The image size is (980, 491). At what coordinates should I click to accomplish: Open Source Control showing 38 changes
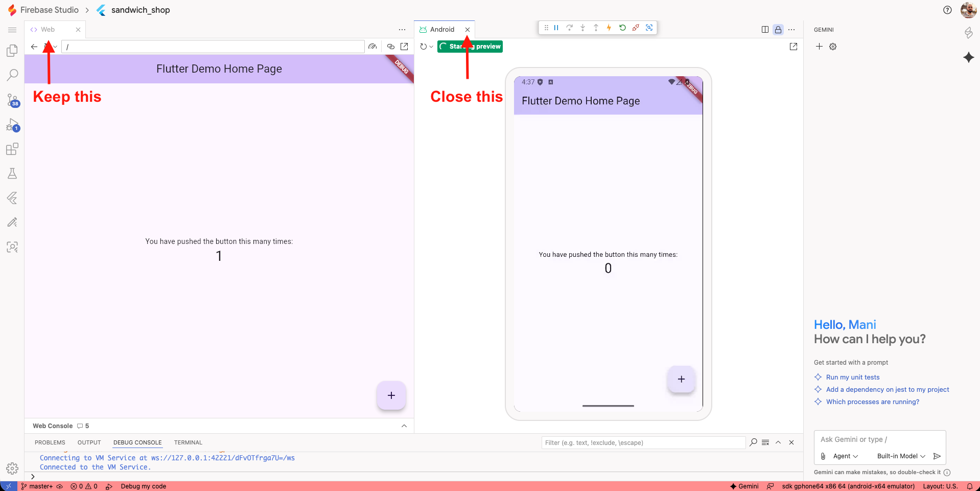tap(12, 100)
